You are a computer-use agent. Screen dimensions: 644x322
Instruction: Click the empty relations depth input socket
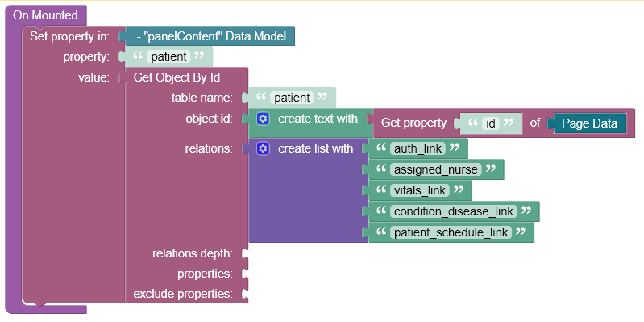pyautogui.click(x=245, y=253)
